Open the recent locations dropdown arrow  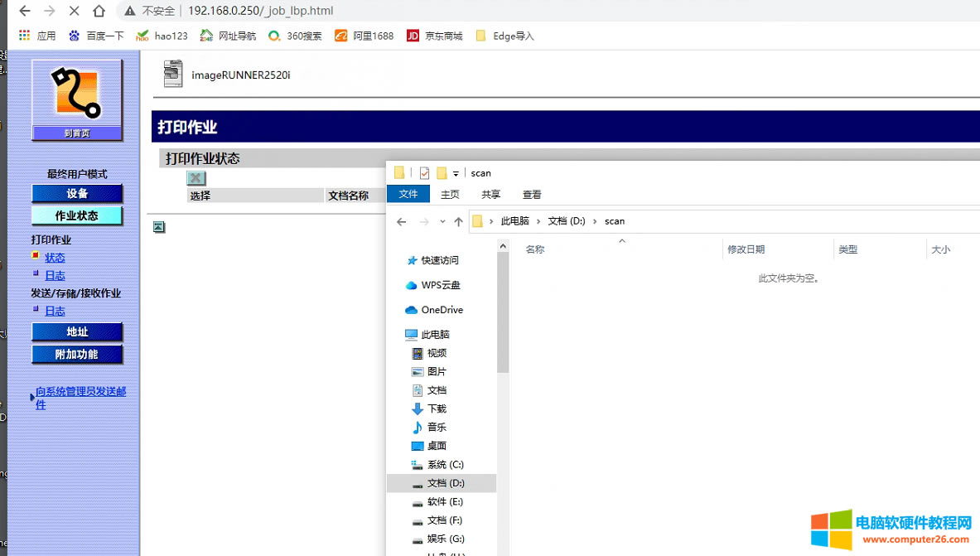pos(442,221)
